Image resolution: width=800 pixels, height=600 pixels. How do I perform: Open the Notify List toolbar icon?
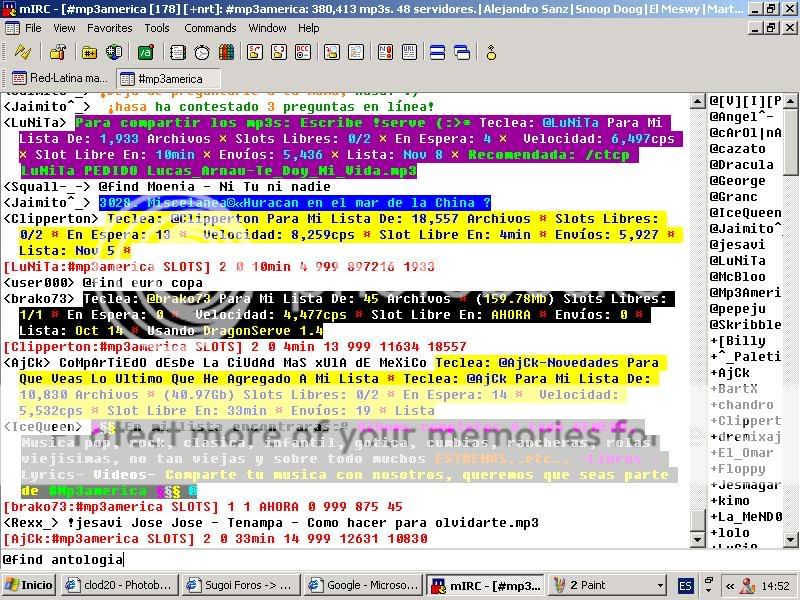pyautogui.click(x=385, y=52)
